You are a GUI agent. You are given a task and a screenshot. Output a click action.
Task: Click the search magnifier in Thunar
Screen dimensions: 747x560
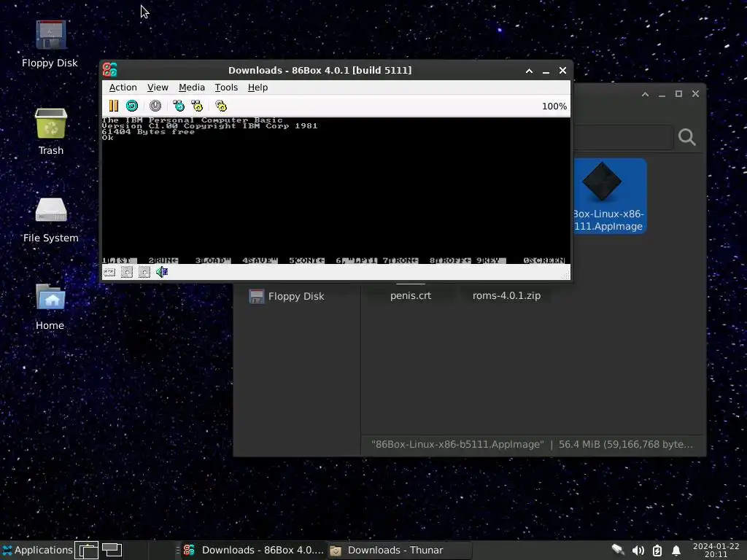tap(686, 137)
